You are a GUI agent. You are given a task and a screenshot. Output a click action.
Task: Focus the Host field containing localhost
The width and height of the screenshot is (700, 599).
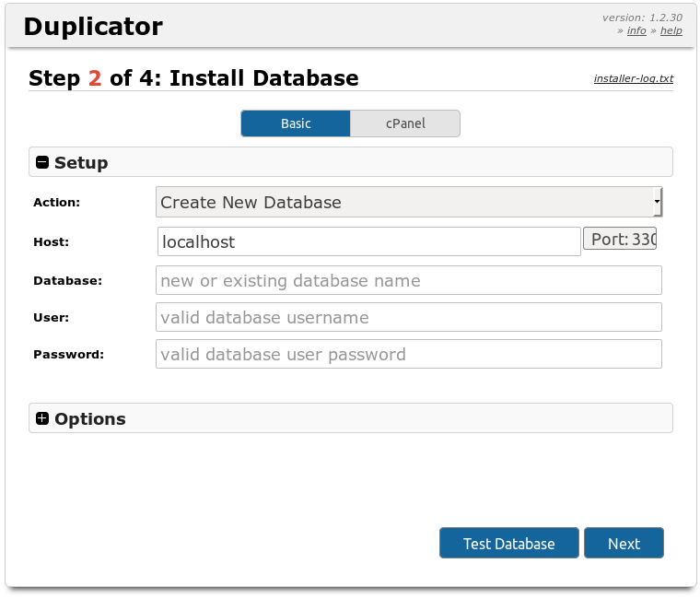pos(368,242)
